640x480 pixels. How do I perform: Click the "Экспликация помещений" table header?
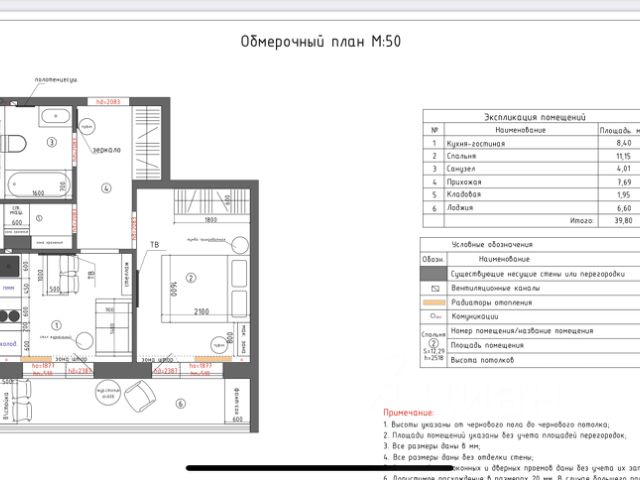[x=535, y=117]
